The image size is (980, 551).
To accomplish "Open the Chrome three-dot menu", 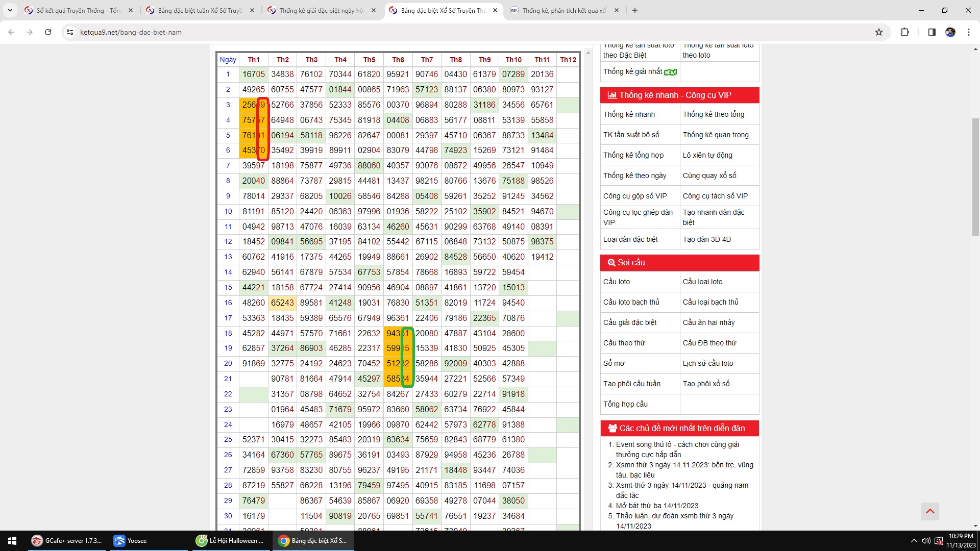I will 969,32.
